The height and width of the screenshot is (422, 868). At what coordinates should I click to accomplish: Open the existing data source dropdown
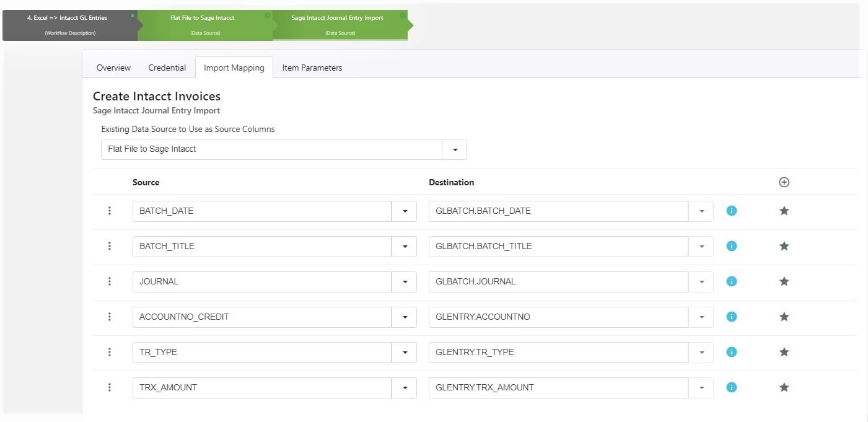point(455,149)
